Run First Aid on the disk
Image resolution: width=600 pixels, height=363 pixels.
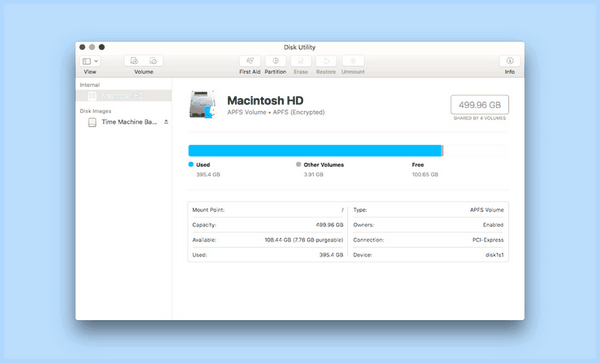250,61
